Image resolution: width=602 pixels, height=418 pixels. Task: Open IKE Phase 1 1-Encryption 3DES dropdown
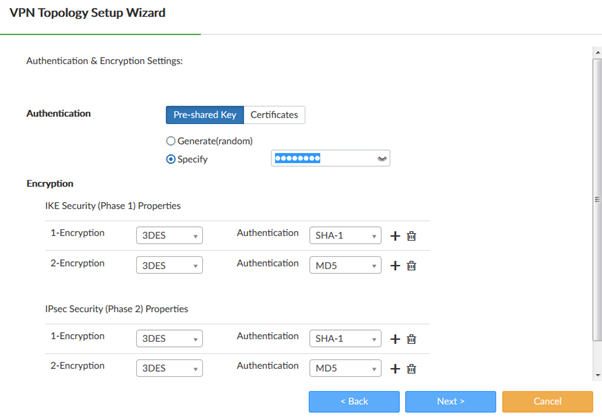tap(169, 236)
